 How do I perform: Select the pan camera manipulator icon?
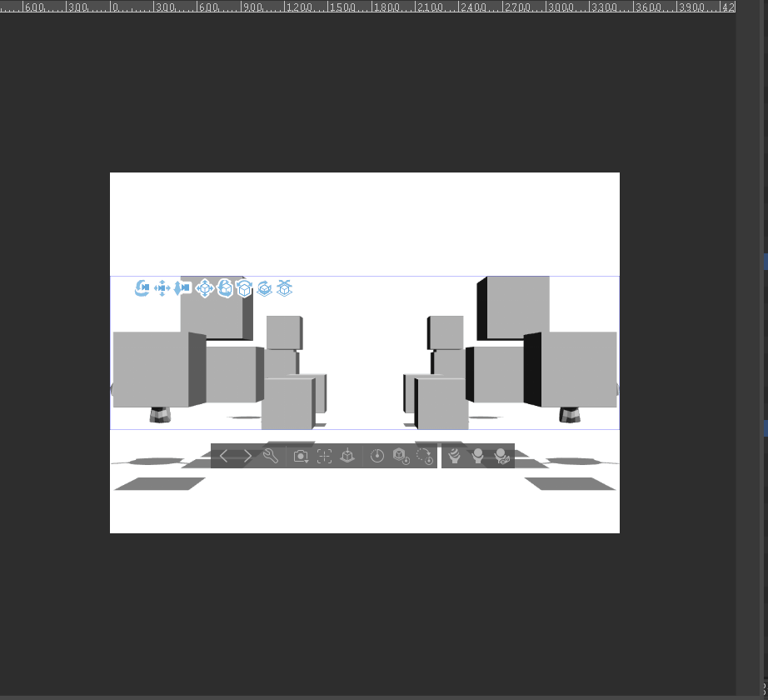[x=162, y=288]
